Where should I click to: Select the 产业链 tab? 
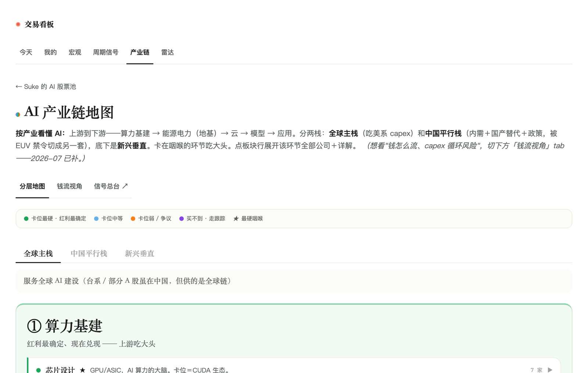(140, 52)
